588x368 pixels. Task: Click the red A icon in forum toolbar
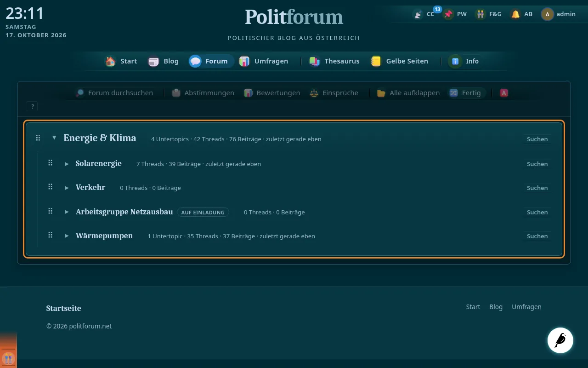(504, 93)
